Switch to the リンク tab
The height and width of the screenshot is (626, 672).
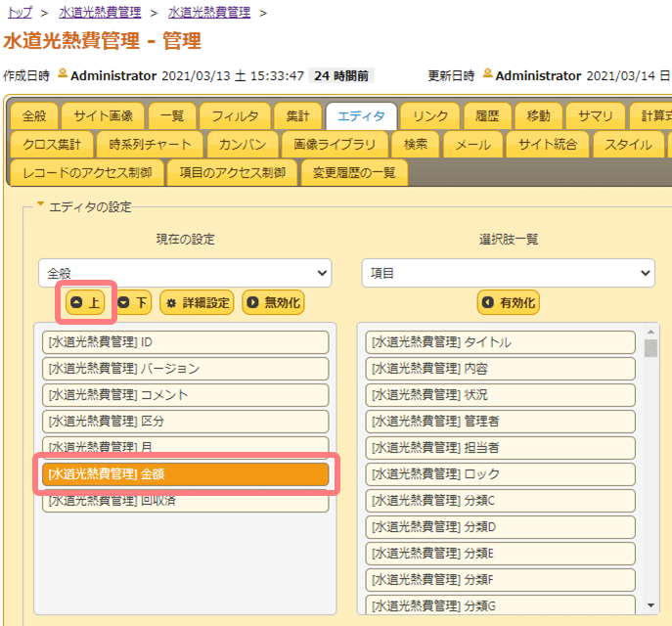pyautogui.click(x=430, y=115)
